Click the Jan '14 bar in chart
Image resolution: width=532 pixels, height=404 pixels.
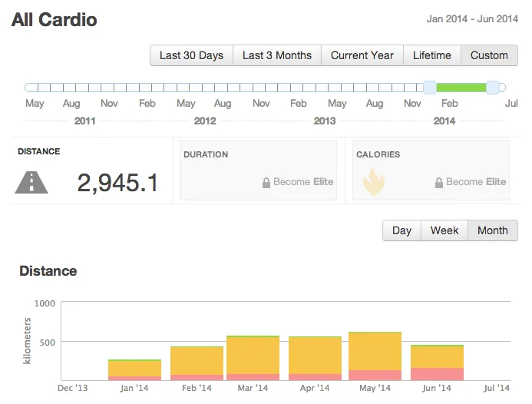click(x=134, y=369)
